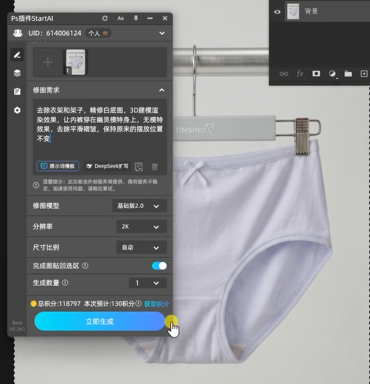The width and height of the screenshot is (370, 384).
Task: Click the refresh icon in StartAI title bar
Action: [105, 18]
